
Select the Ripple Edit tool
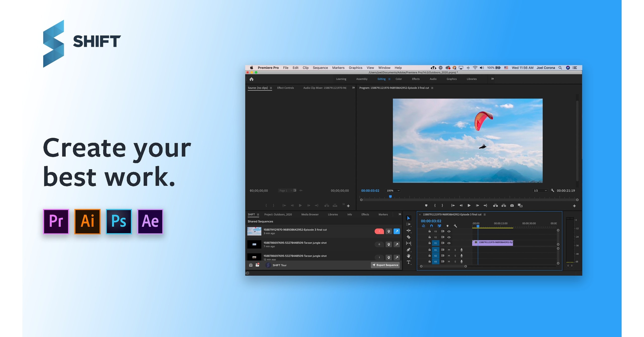[x=409, y=231]
